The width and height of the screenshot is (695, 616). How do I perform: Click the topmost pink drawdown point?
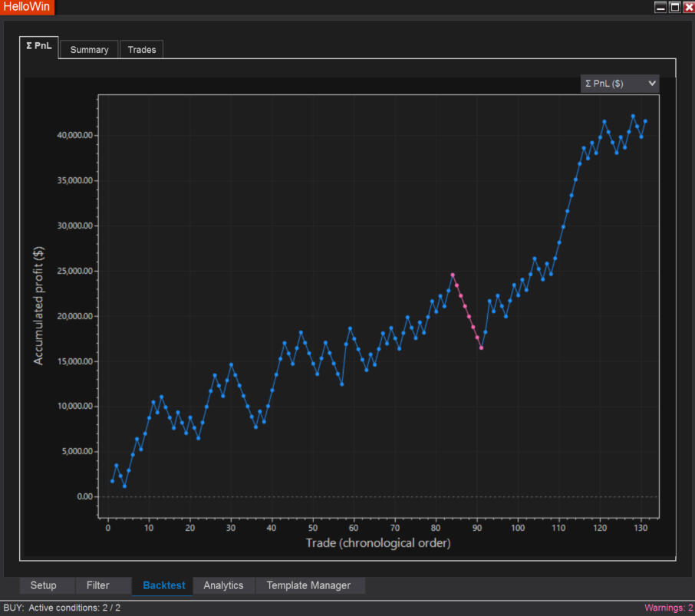click(x=453, y=275)
